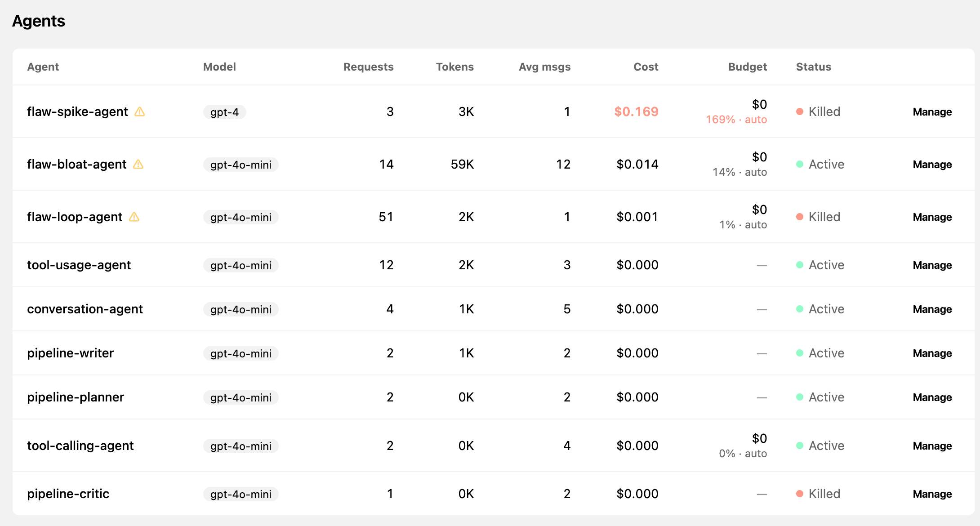Select the pipeline-writer name
Screen dimensions: 980x526
point(71,353)
